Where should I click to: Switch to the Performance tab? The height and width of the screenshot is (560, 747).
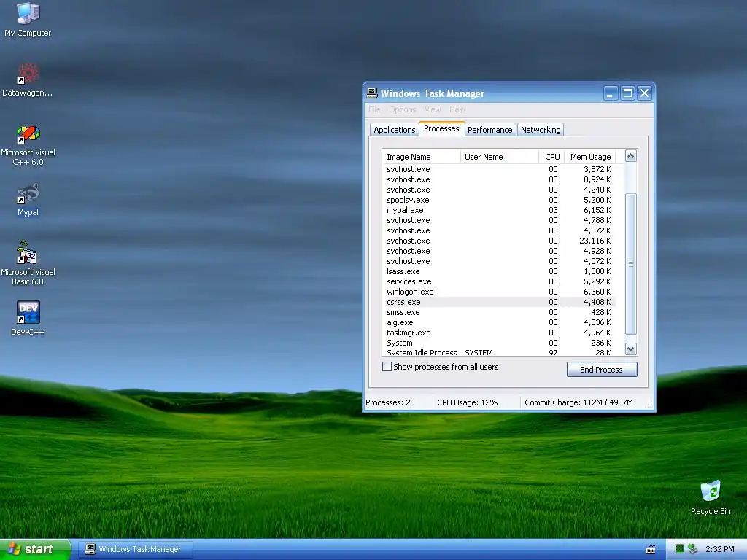(x=489, y=130)
